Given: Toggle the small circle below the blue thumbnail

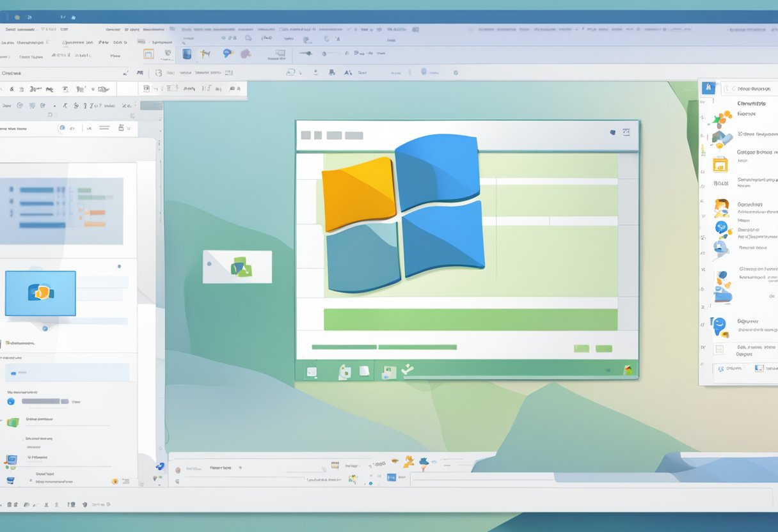Looking at the screenshot, I should 45,329.
